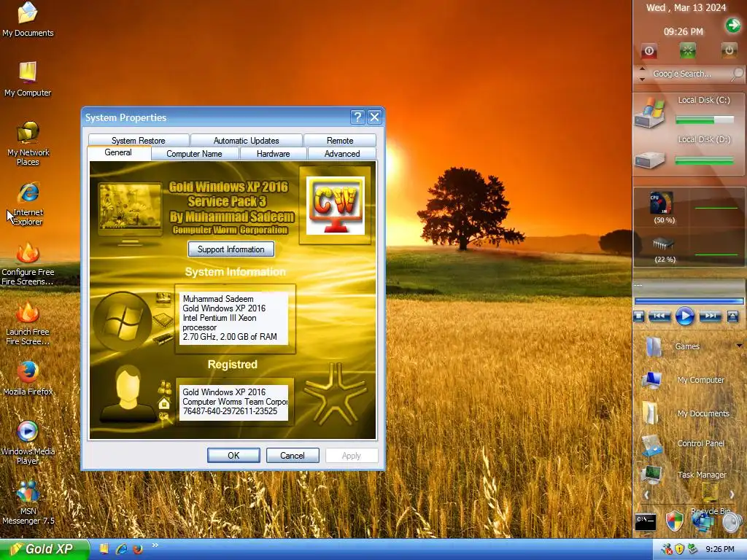This screenshot has width=747, height=560.
Task: Switch to Remote tab
Action: (340, 141)
